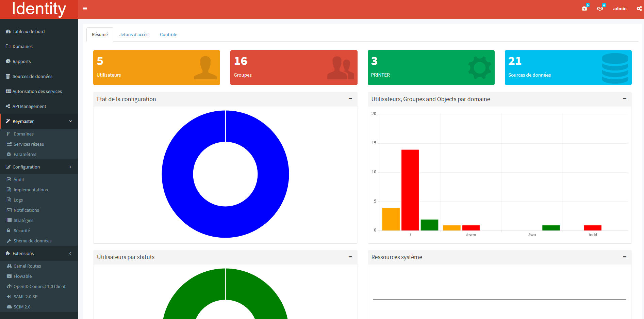Switch to the Jetons d'accès tab

coord(134,34)
